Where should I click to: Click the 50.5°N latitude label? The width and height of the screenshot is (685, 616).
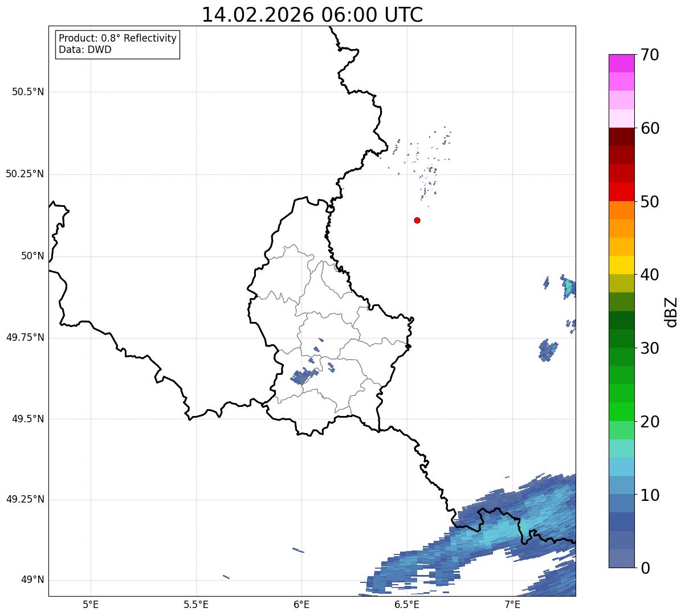click(28, 92)
